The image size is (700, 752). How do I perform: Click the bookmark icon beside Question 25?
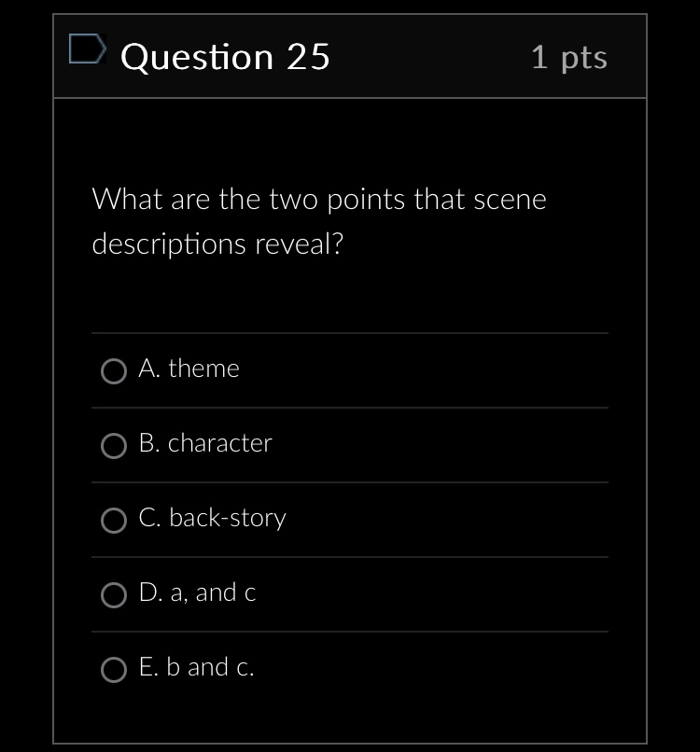tap(88, 51)
